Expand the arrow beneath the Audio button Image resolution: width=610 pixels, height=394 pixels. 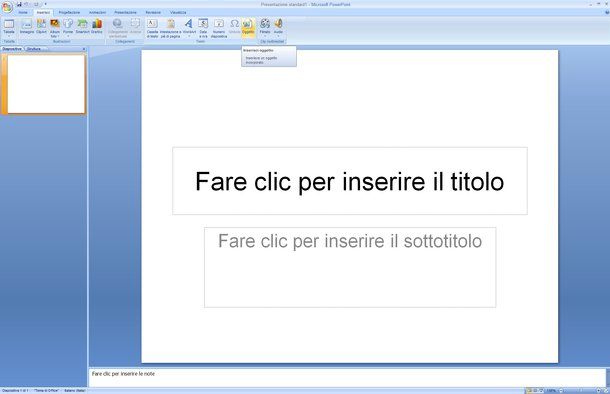click(x=279, y=36)
